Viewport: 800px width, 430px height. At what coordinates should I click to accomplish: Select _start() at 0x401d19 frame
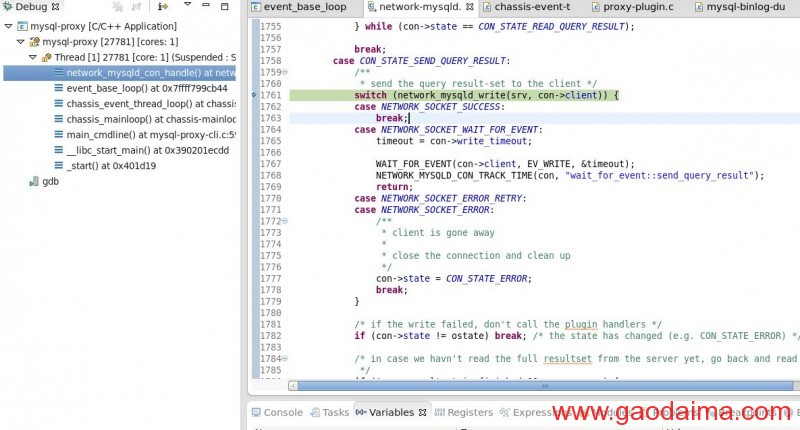pyautogui.click(x=111, y=165)
